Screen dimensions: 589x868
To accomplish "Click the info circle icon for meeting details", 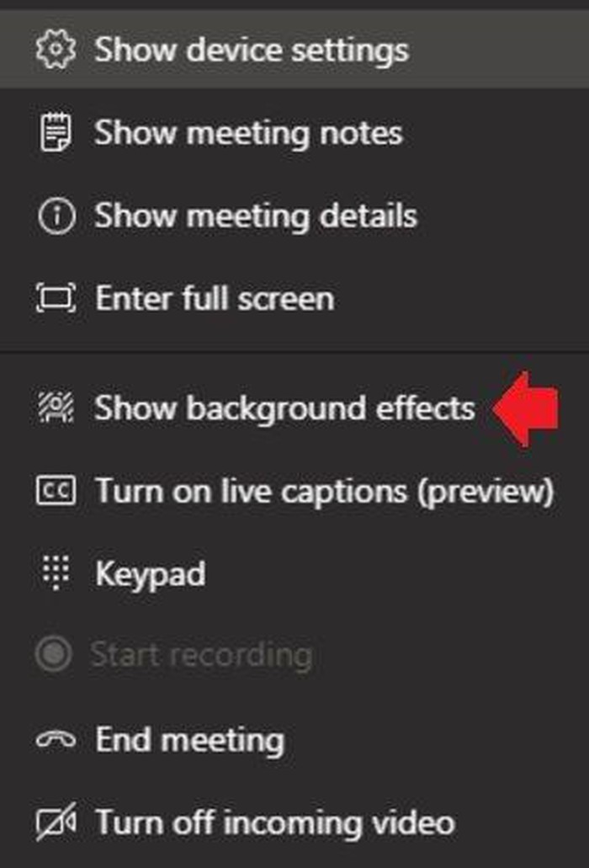I will (56, 216).
